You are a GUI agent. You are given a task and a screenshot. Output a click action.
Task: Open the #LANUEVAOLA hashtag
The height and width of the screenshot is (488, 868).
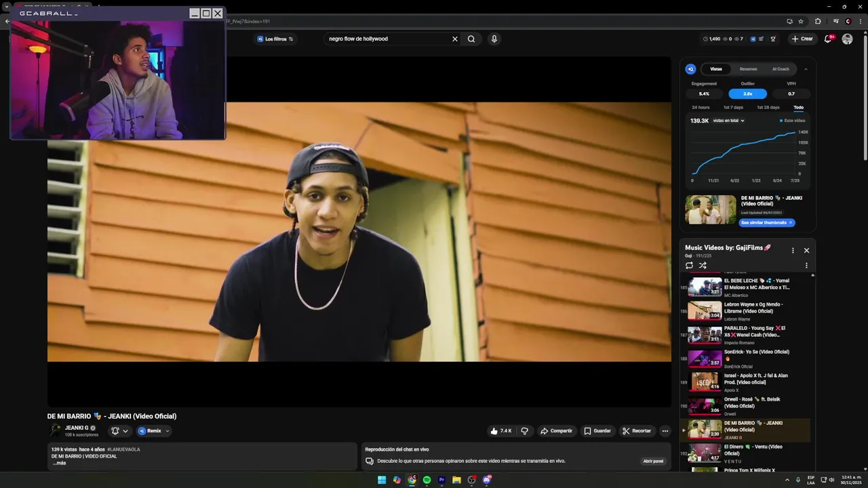(x=123, y=449)
